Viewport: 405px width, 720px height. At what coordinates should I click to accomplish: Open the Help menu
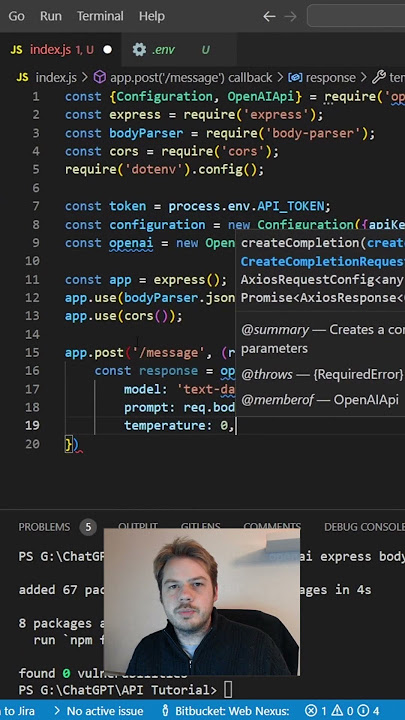pyautogui.click(x=152, y=16)
